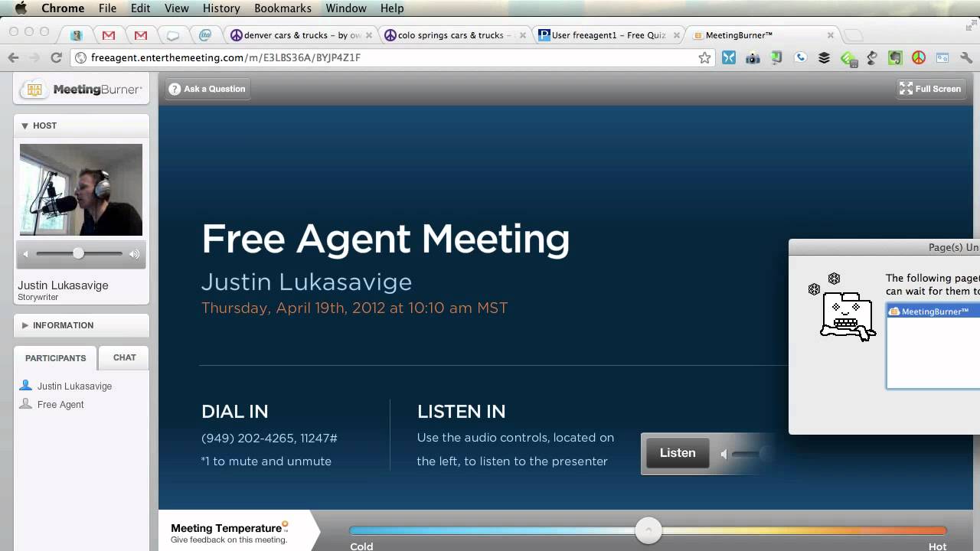Click the window-shaped extension icon
This screenshot has width=980, height=551.
tap(942, 57)
